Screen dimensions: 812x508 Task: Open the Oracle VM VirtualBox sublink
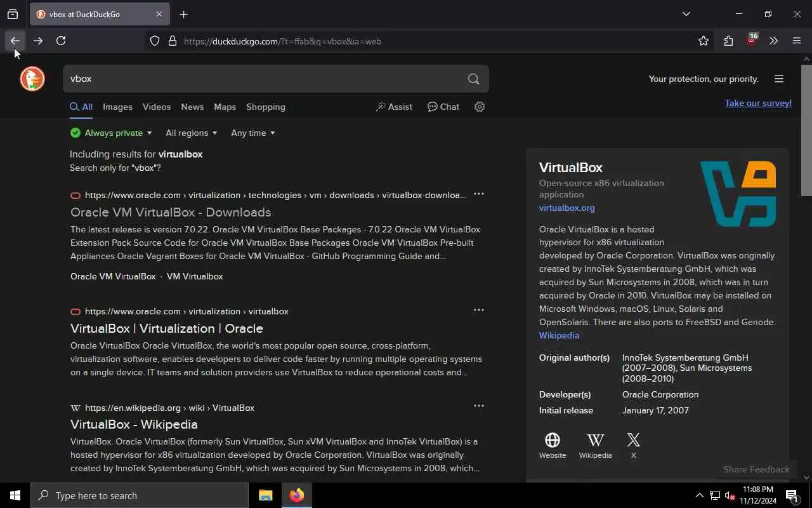[x=113, y=276]
